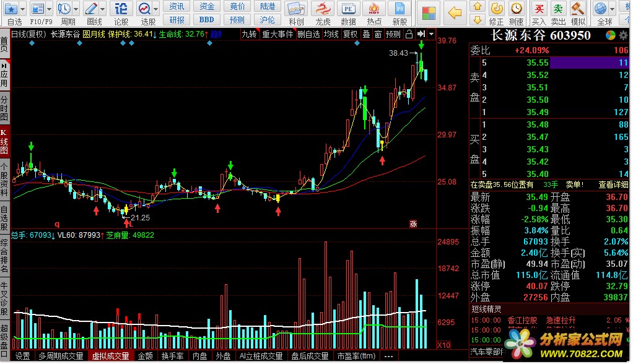Click the X10 volume scale label
This screenshot has width=633, height=364.
point(444,345)
